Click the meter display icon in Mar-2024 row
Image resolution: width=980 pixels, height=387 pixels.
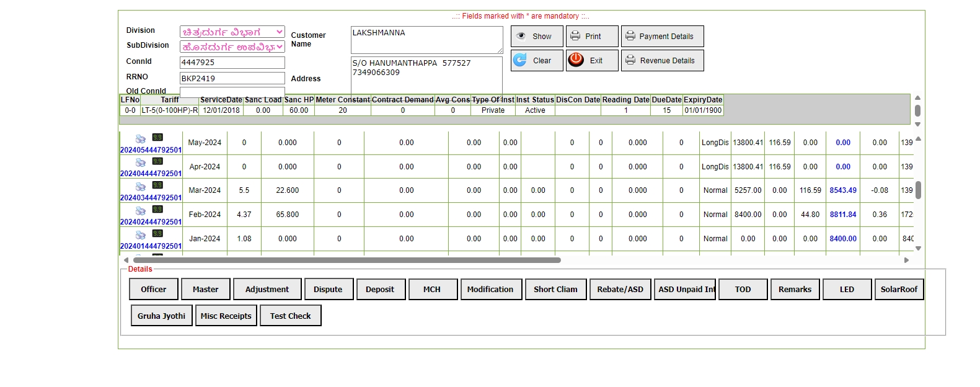point(157,185)
